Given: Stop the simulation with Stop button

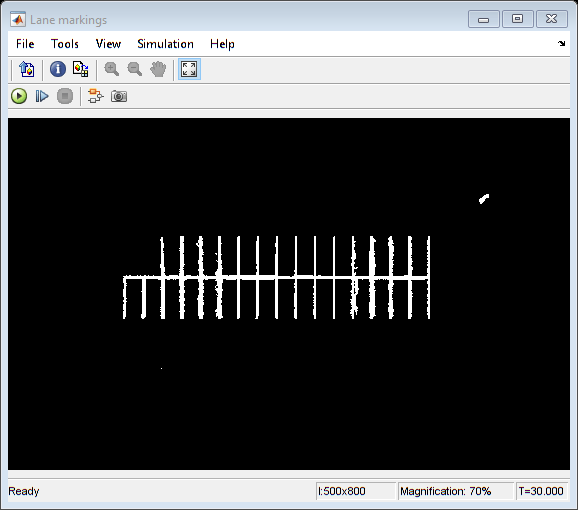Looking at the screenshot, I should [65, 96].
